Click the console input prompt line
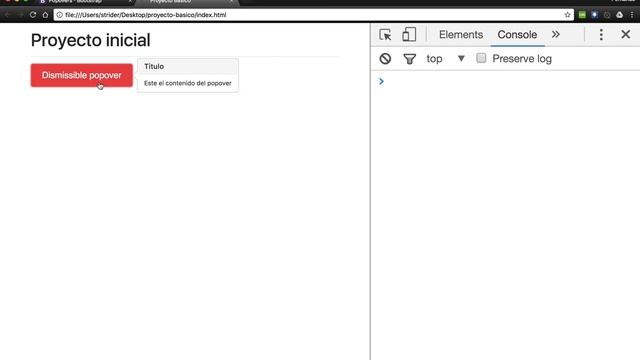The image size is (640, 360). [x=505, y=82]
